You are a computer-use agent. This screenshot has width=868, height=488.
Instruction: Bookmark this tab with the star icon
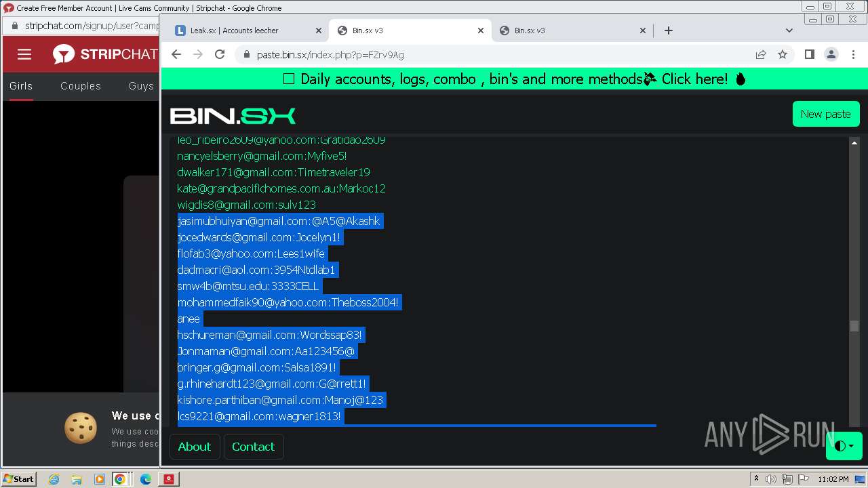click(x=783, y=54)
